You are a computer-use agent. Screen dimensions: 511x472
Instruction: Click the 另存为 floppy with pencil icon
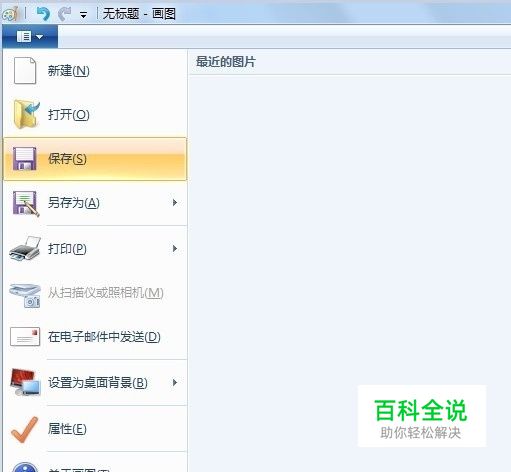tap(26, 203)
